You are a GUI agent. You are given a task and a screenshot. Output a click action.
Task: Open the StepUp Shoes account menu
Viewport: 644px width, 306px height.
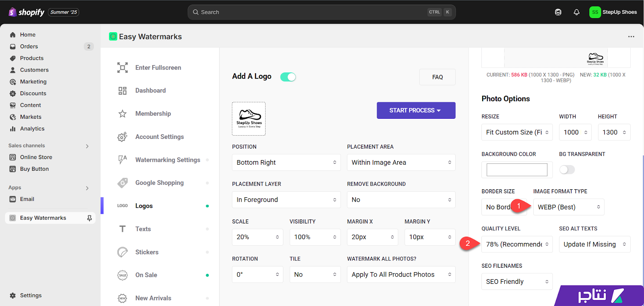click(613, 12)
